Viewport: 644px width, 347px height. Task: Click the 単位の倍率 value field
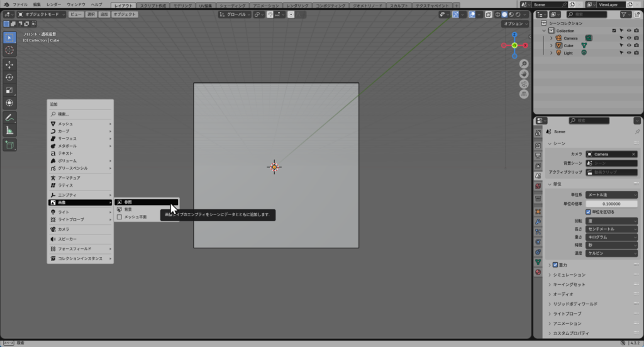[611, 204]
